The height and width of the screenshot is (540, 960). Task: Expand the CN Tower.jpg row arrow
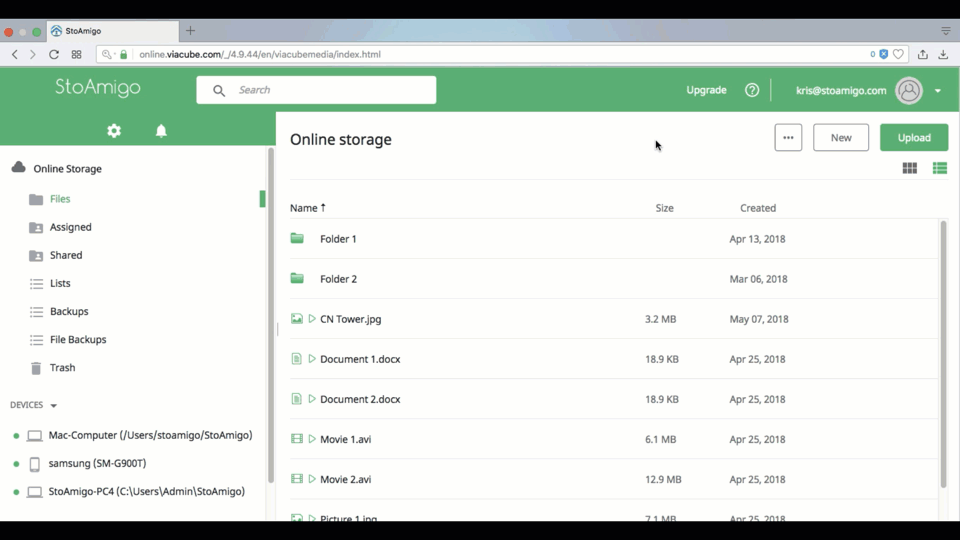coord(312,318)
